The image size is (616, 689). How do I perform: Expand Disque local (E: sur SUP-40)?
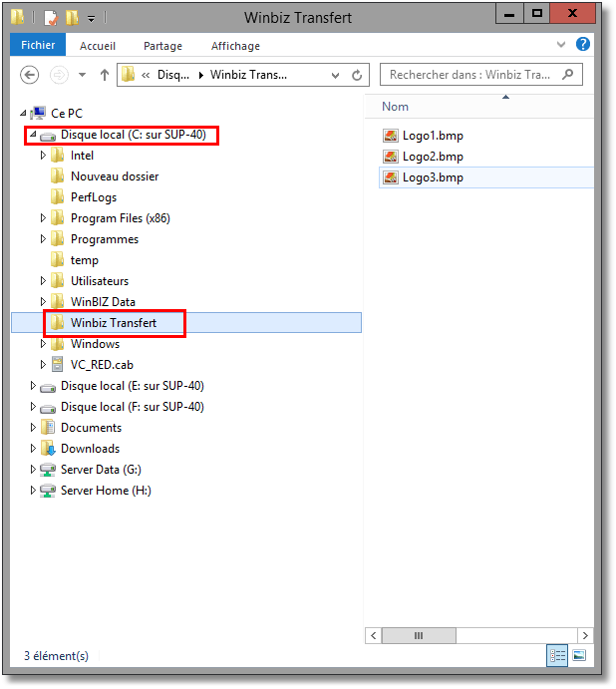point(33,385)
